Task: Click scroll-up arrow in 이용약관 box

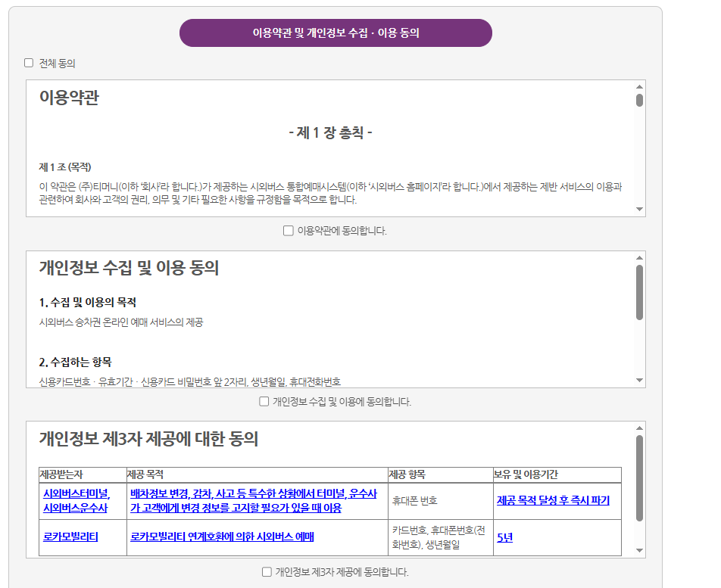Action: click(x=639, y=87)
